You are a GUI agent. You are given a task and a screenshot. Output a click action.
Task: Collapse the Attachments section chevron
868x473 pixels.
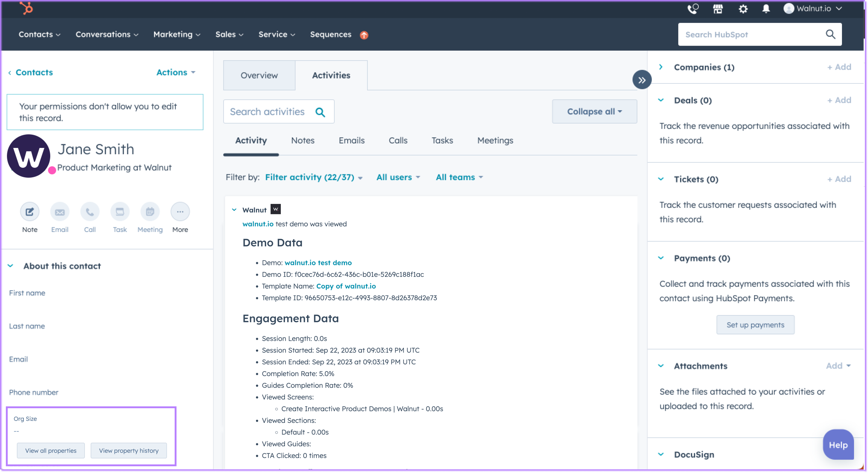point(661,366)
